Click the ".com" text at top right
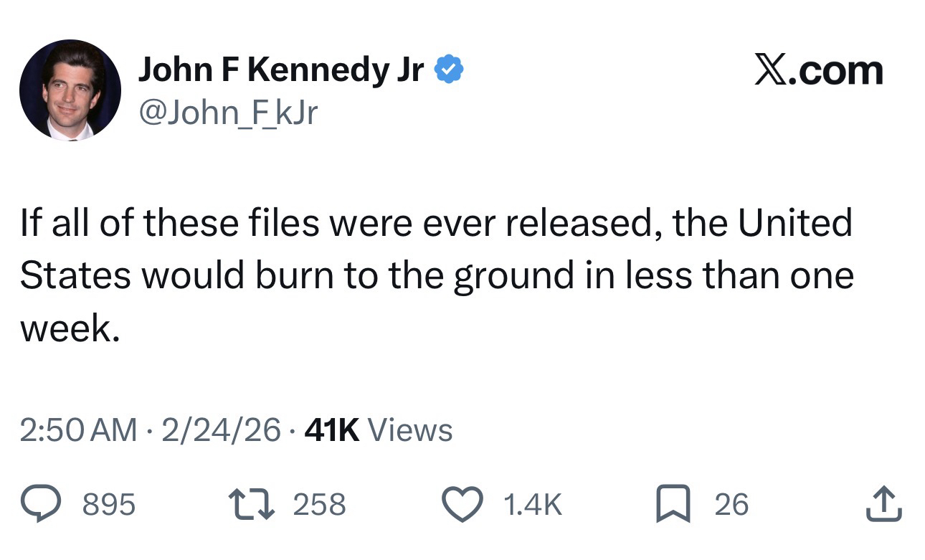The height and width of the screenshot is (560, 925). (x=836, y=71)
